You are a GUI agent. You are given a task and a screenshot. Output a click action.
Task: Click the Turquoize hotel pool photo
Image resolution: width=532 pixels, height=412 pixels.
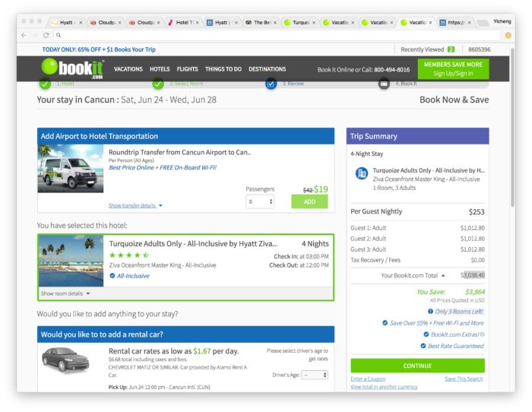coord(71,261)
